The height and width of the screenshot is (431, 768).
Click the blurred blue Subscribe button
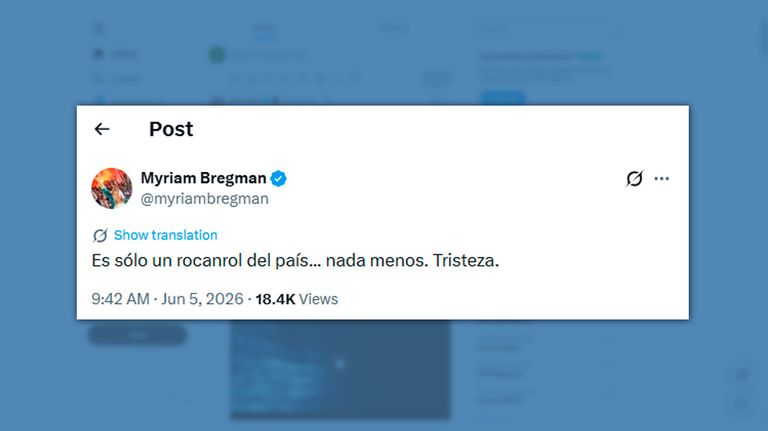pos(503,98)
